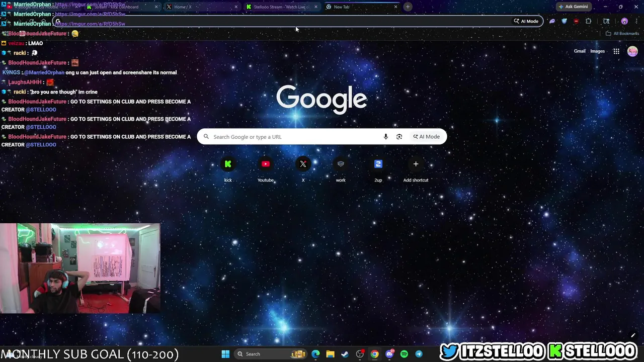Open the Extensions puzzle icon
The height and width of the screenshot is (362, 644).
(588, 21)
